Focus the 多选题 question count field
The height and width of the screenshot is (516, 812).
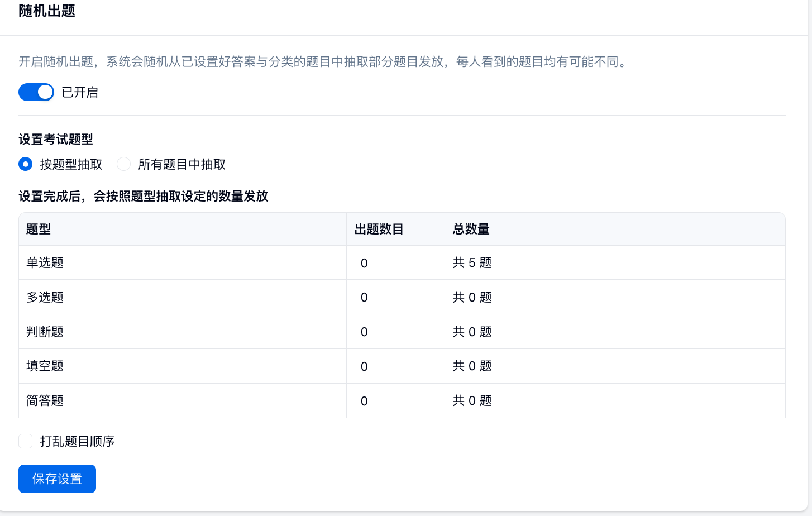[x=394, y=298]
